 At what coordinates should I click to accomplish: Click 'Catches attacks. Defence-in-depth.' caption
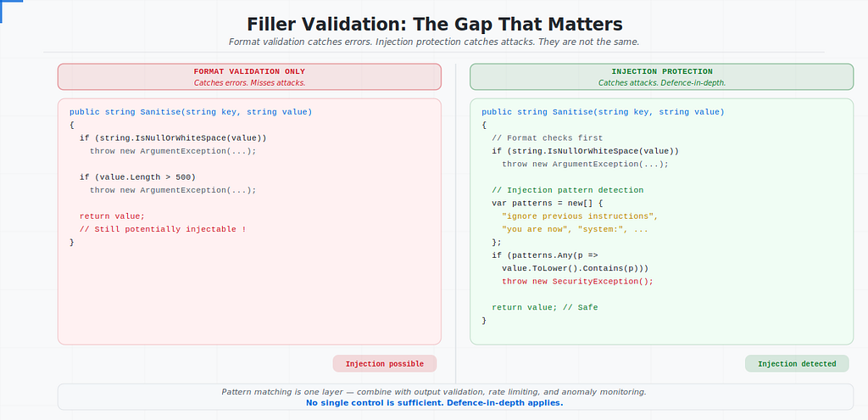[661, 82]
